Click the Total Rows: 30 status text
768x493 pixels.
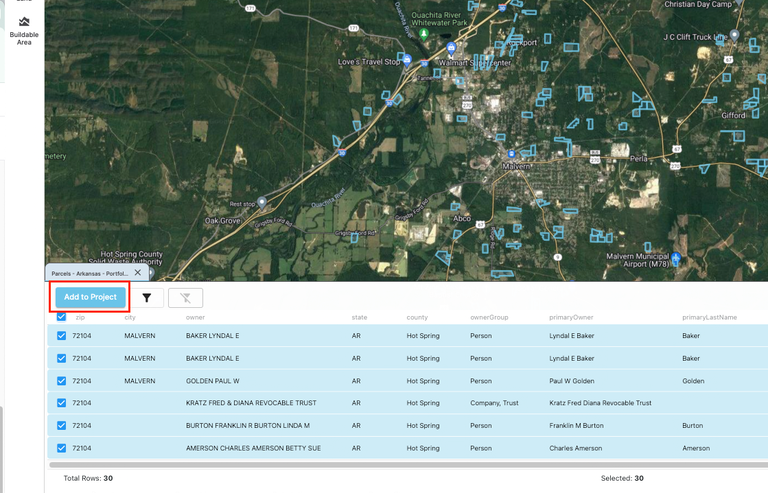pyautogui.click(x=88, y=478)
